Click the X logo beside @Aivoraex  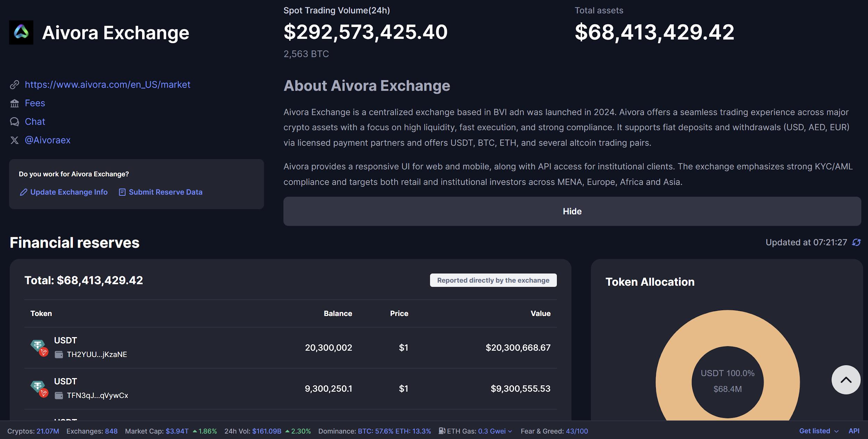(15, 140)
